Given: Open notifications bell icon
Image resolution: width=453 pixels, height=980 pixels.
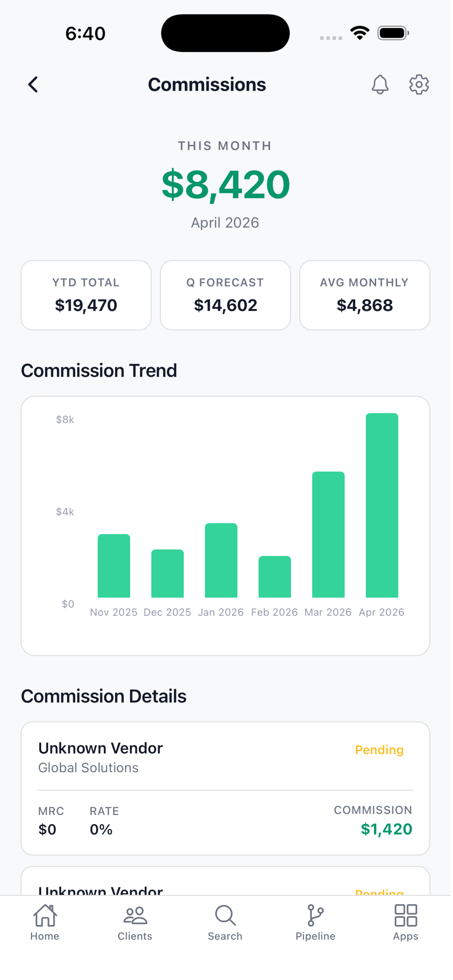Looking at the screenshot, I should pos(381,84).
